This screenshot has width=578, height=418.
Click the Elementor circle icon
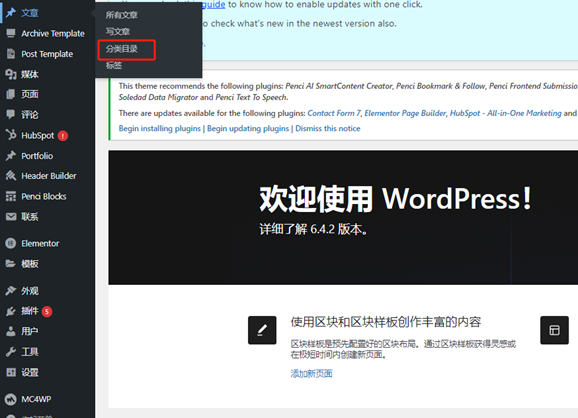click(x=11, y=243)
